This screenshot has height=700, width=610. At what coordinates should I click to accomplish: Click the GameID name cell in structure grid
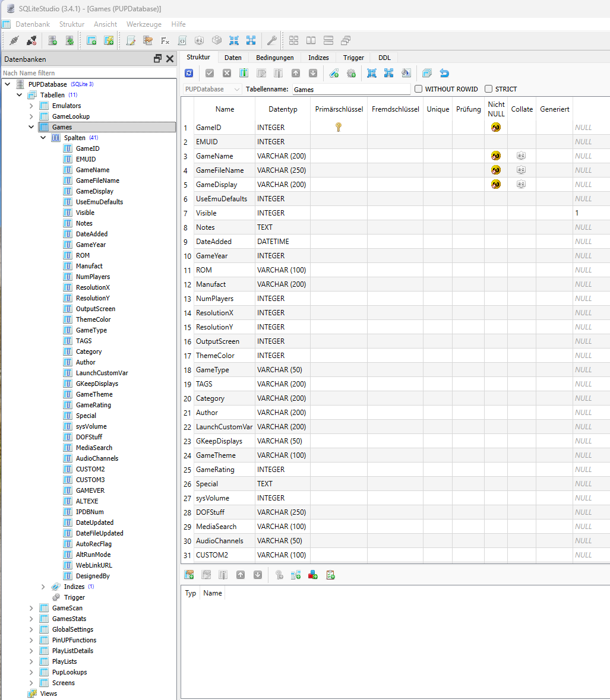coord(224,127)
